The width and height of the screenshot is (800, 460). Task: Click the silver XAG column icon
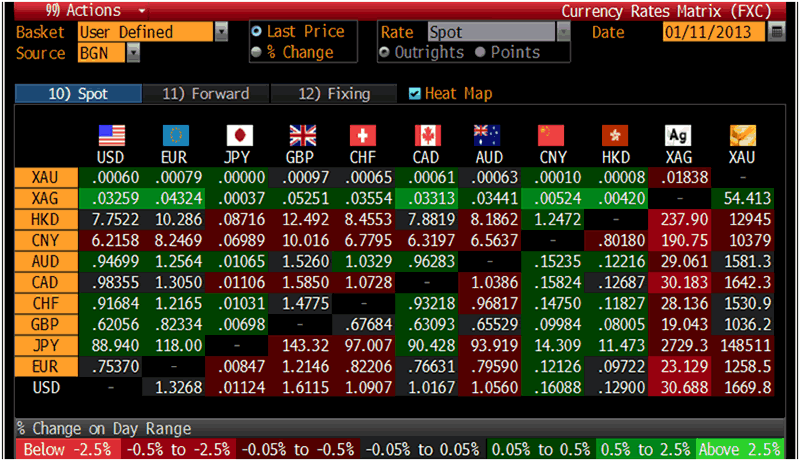(679, 135)
